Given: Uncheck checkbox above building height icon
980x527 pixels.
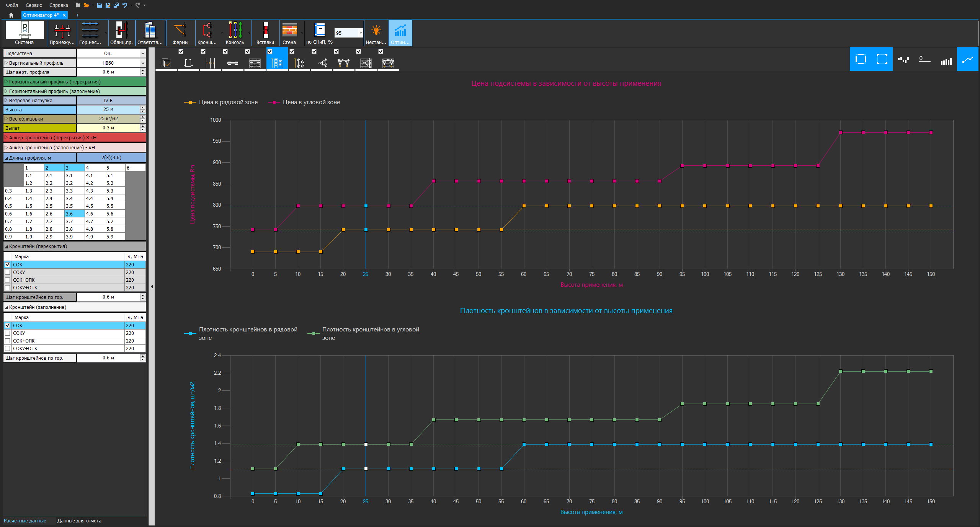Looking at the screenshot, I should click(269, 51).
